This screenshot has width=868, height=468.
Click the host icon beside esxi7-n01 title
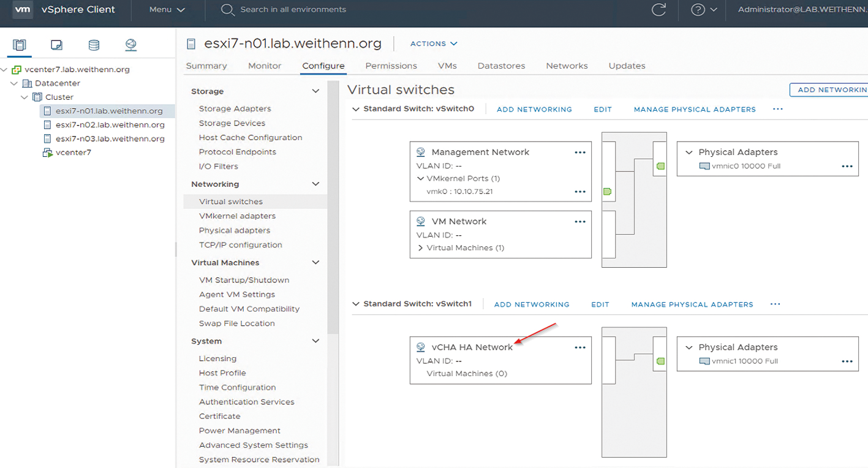click(x=191, y=43)
